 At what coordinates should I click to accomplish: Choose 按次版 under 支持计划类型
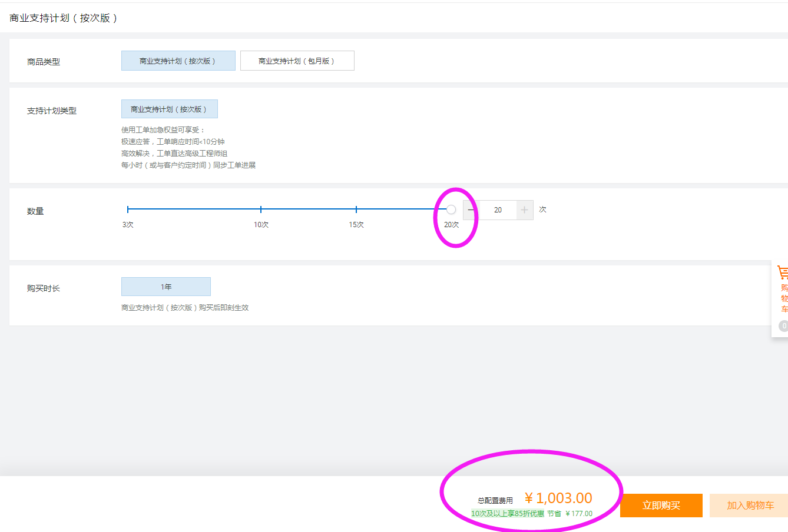pos(169,109)
